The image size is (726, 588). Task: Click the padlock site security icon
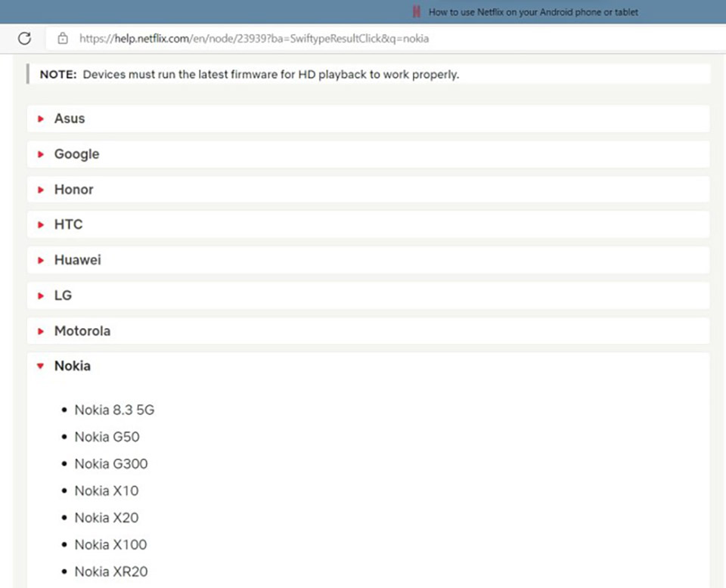pos(63,39)
